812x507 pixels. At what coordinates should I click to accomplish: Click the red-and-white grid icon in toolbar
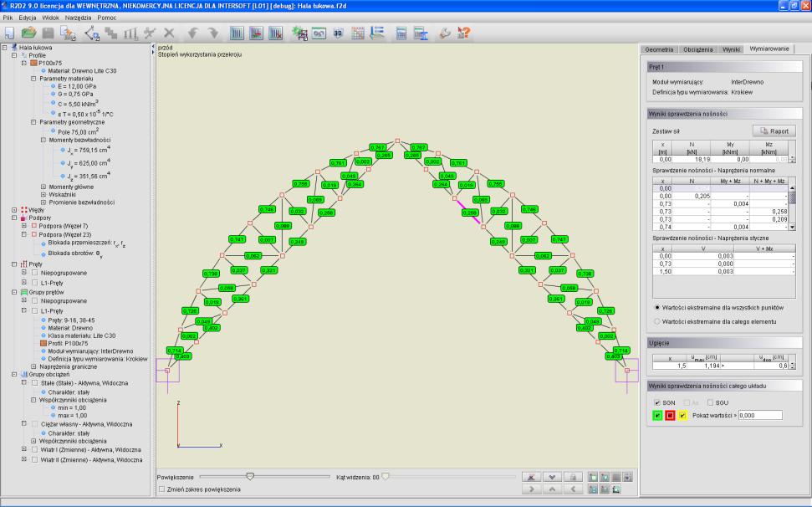358,33
